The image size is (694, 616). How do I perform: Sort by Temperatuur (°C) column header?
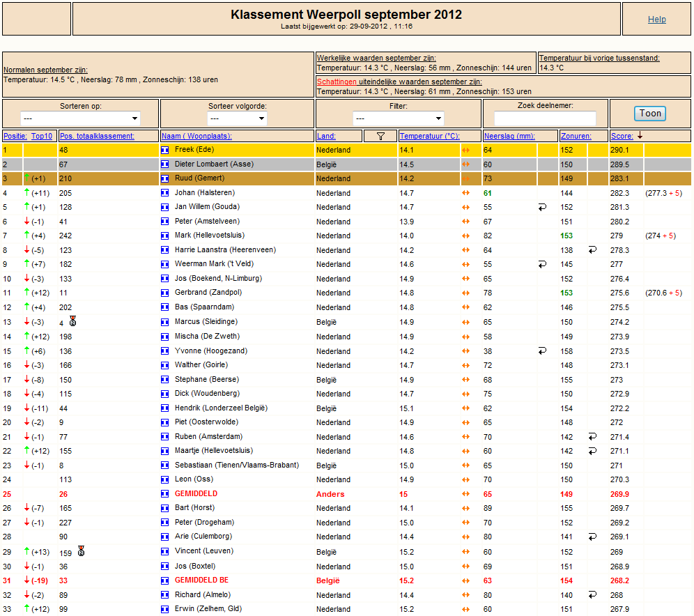point(429,137)
